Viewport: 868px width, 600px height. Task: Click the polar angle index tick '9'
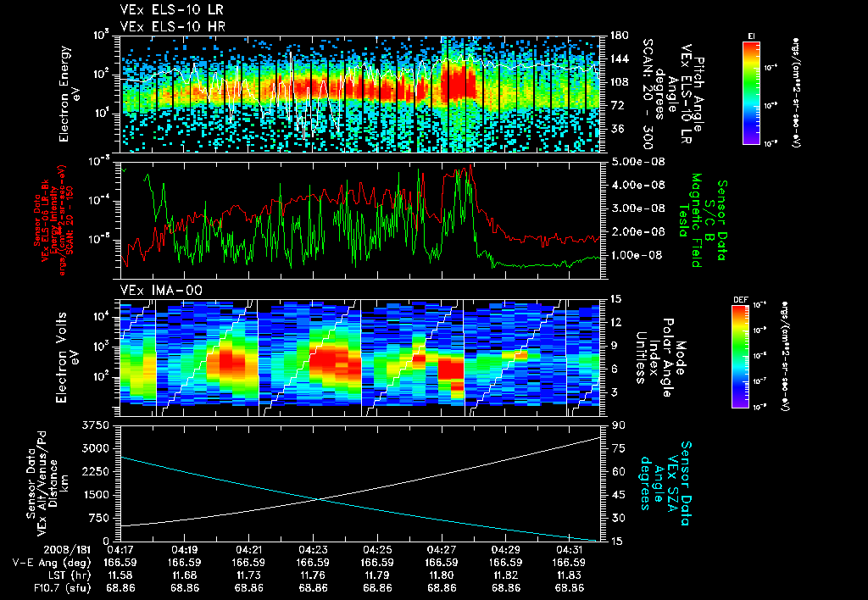615,346
